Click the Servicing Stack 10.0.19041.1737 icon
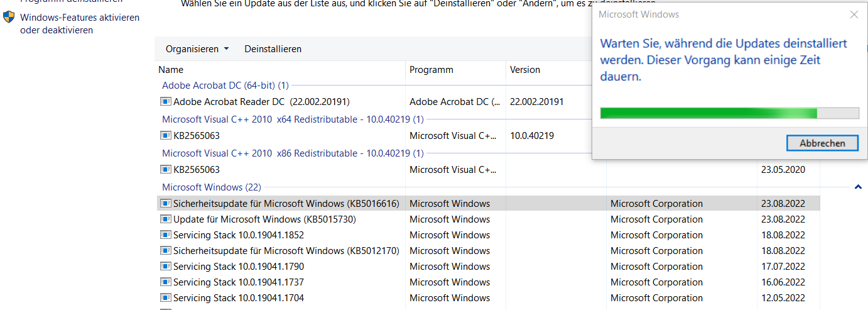The height and width of the screenshot is (310, 868). [x=166, y=282]
